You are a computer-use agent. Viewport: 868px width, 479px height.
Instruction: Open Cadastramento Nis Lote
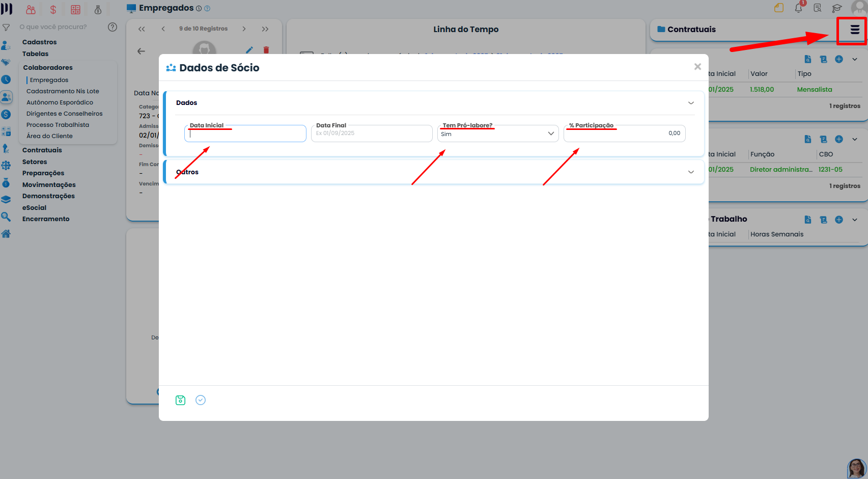click(63, 91)
